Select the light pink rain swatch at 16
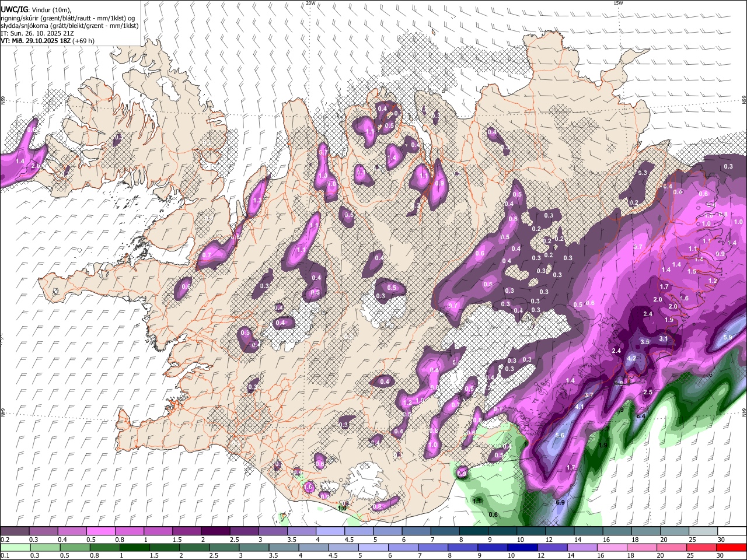Viewport: 747px width, 560px height. (x=611, y=547)
